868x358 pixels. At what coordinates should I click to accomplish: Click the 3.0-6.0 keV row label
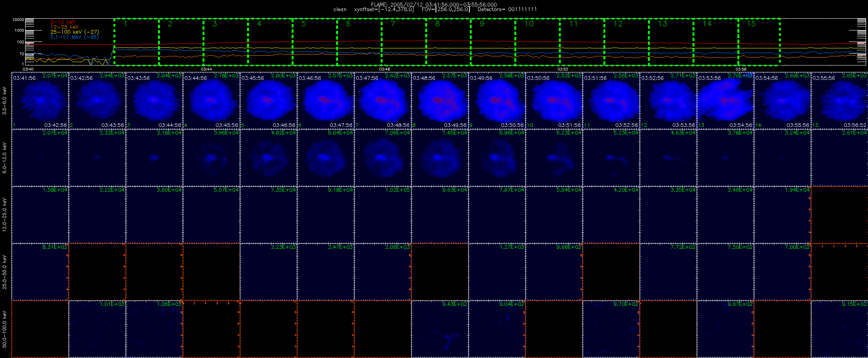pyautogui.click(x=5, y=101)
